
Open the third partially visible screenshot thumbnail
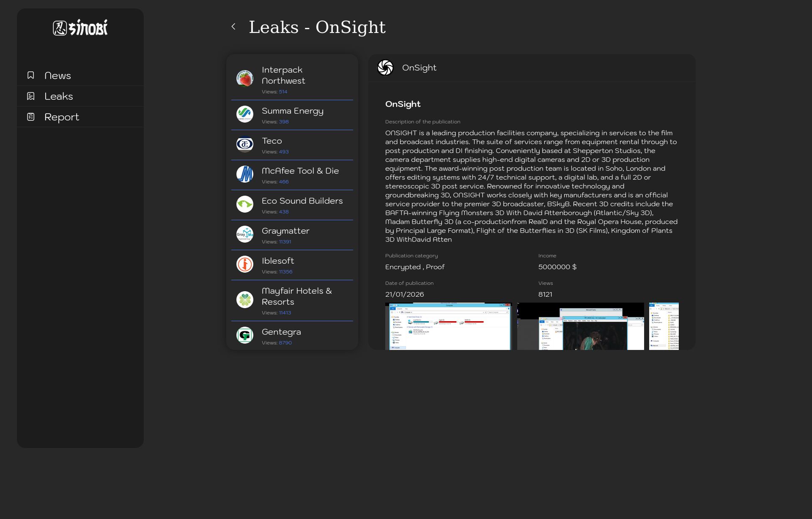point(664,326)
